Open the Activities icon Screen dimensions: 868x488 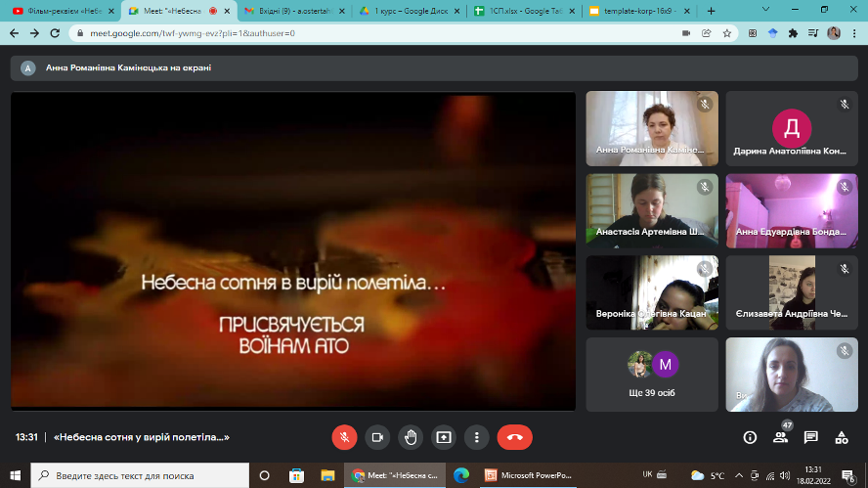(842, 437)
